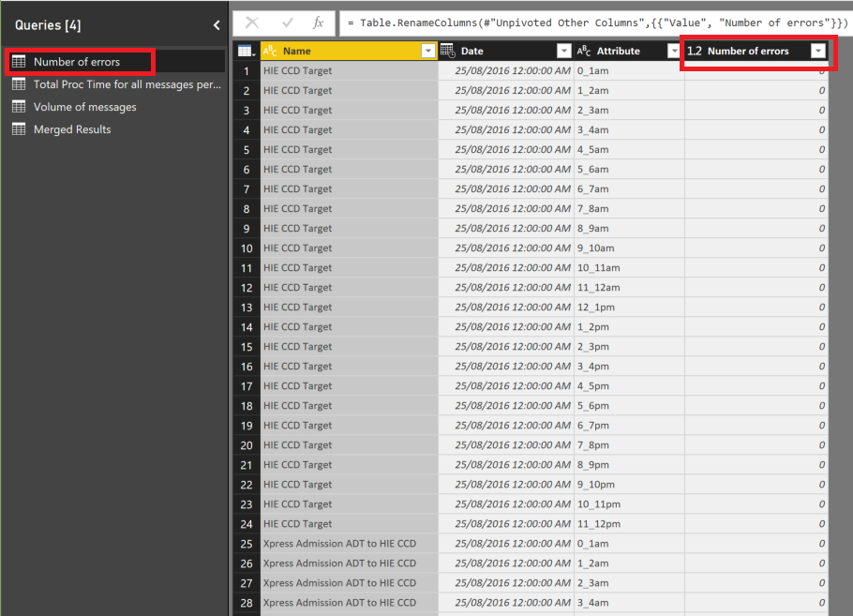This screenshot has width=853, height=616.
Task: Click the 12_1pm attribute cell
Action: coord(629,308)
